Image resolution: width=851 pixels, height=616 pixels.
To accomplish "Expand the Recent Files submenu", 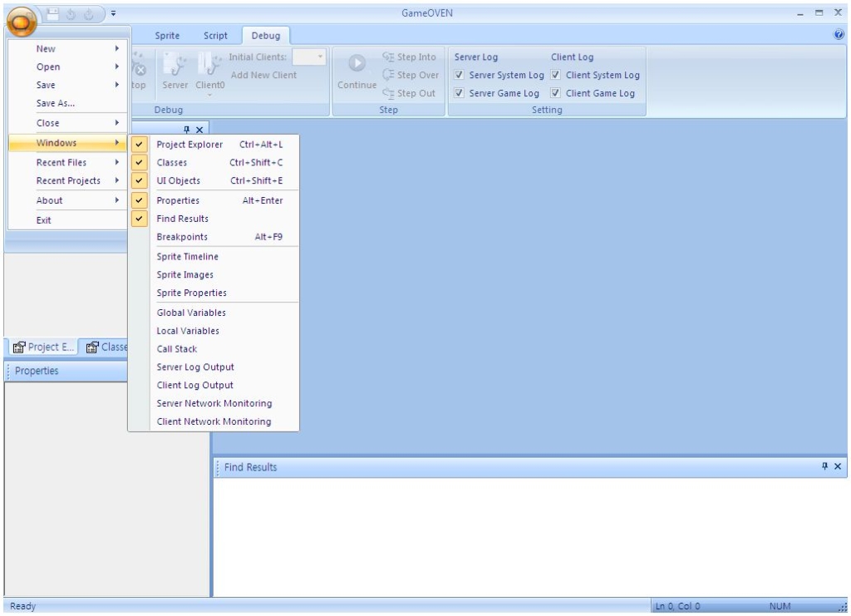I will 68,162.
